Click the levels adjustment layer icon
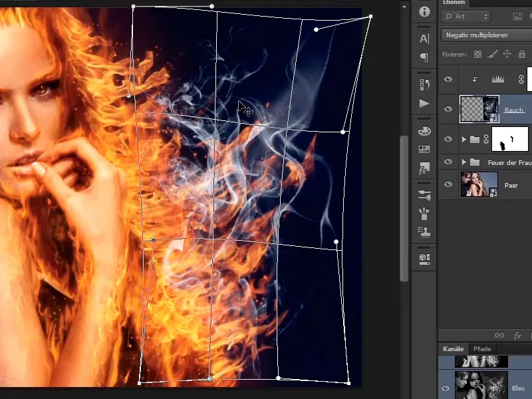This screenshot has height=399, width=532. click(x=497, y=79)
